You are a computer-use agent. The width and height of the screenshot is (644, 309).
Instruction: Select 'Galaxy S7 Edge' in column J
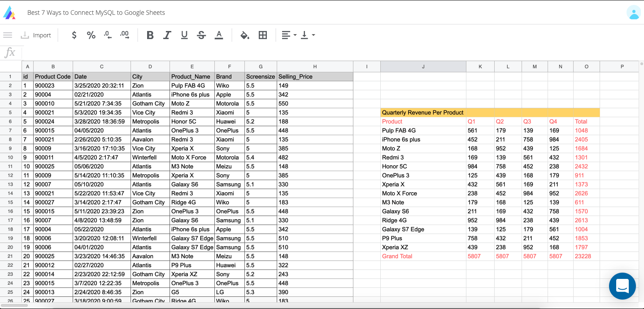click(423, 229)
